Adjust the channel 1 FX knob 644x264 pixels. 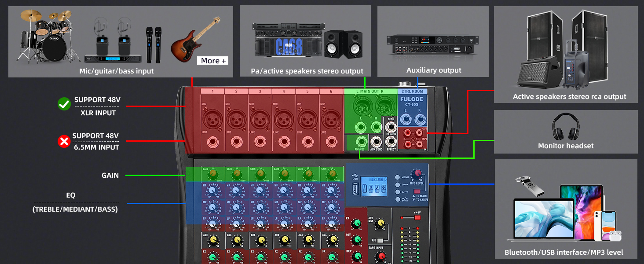pos(213,257)
